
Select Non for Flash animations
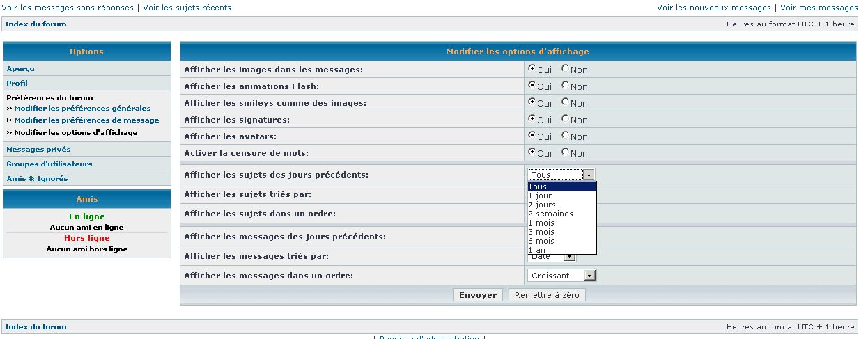click(x=566, y=86)
